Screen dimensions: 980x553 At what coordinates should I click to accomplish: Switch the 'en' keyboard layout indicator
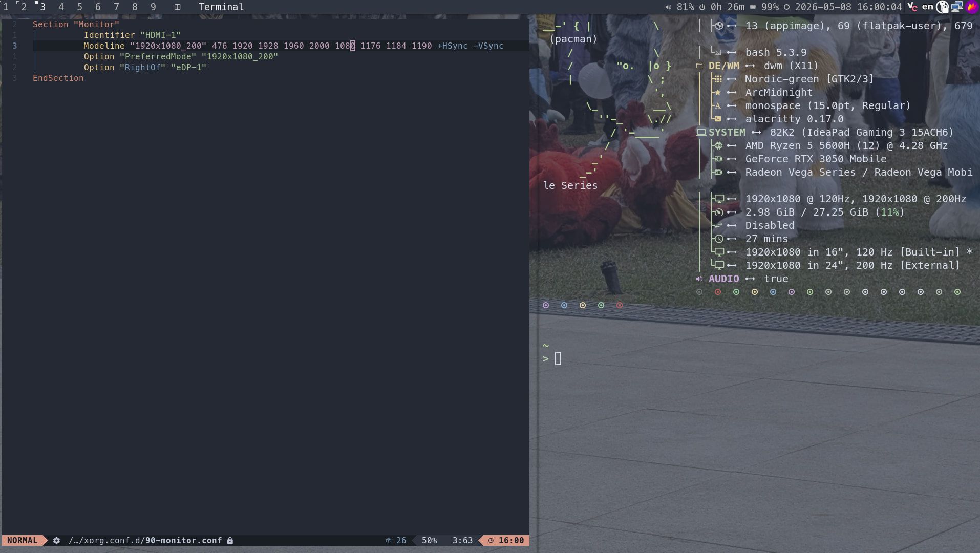(x=927, y=7)
